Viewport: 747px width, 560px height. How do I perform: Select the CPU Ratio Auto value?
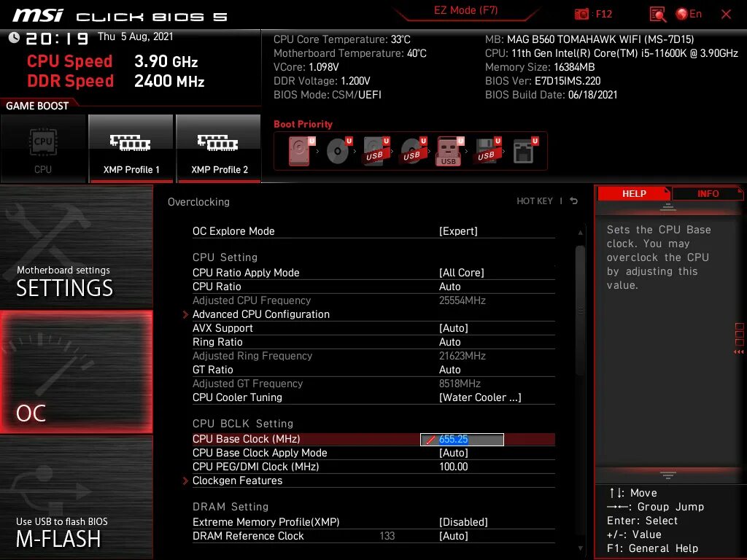pyautogui.click(x=449, y=287)
